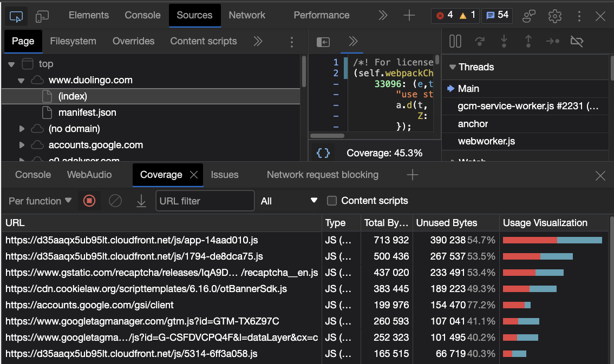
Task: Deactivate breakpoints toggle icon
Action: click(x=577, y=41)
